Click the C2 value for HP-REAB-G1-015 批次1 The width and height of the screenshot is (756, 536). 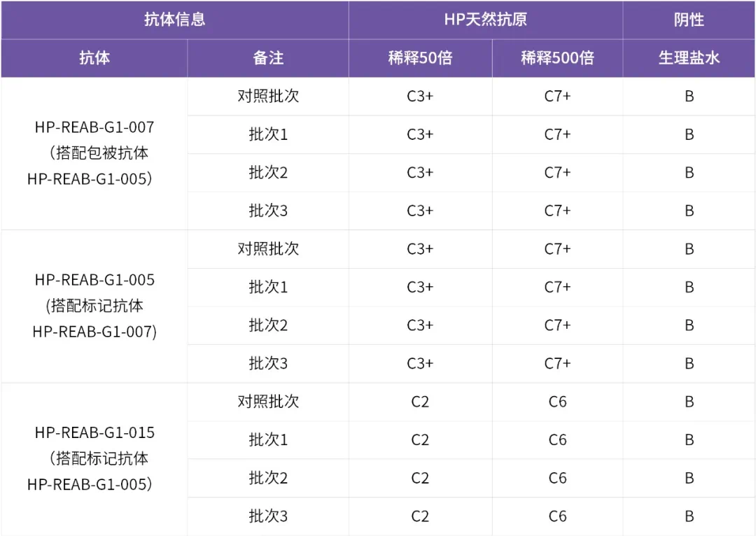point(420,440)
